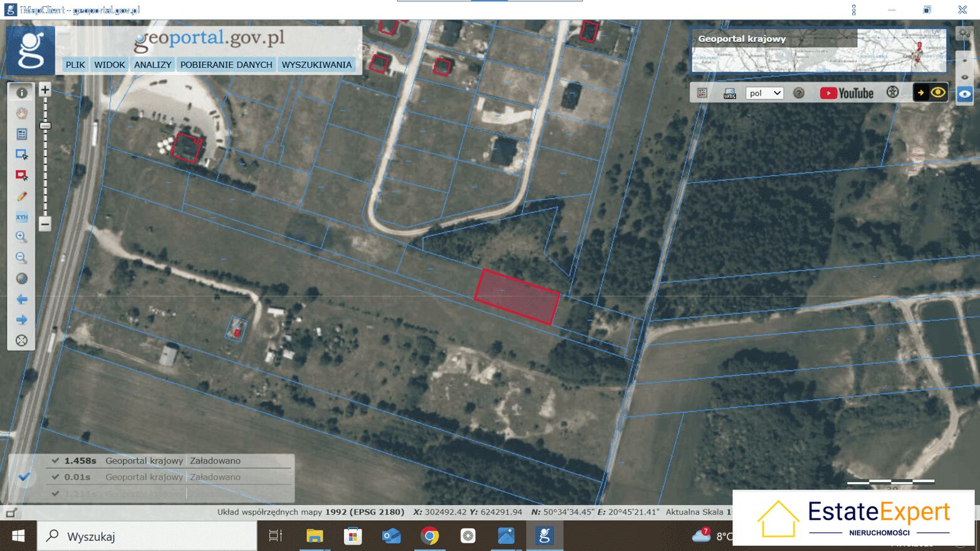Toggle blue checkmark loading status panel
The height and width of the screenshot is (551, 980).
tap(24, 477)
